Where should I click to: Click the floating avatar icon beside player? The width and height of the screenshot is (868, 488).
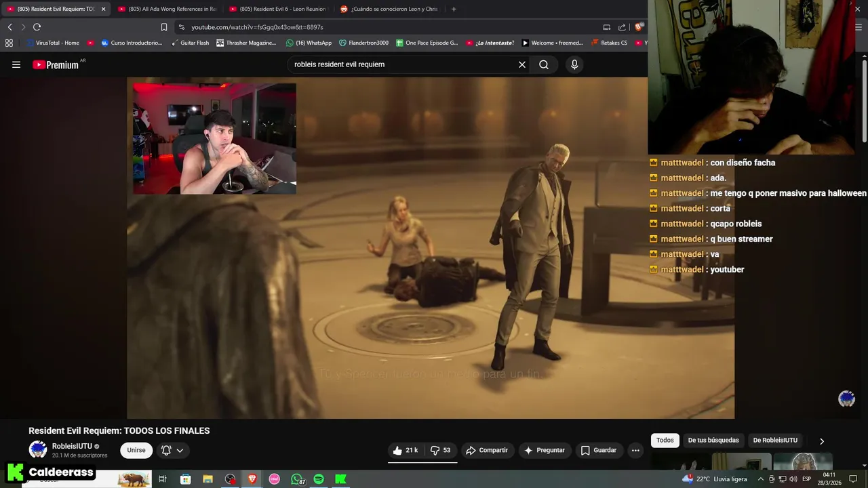846,399
